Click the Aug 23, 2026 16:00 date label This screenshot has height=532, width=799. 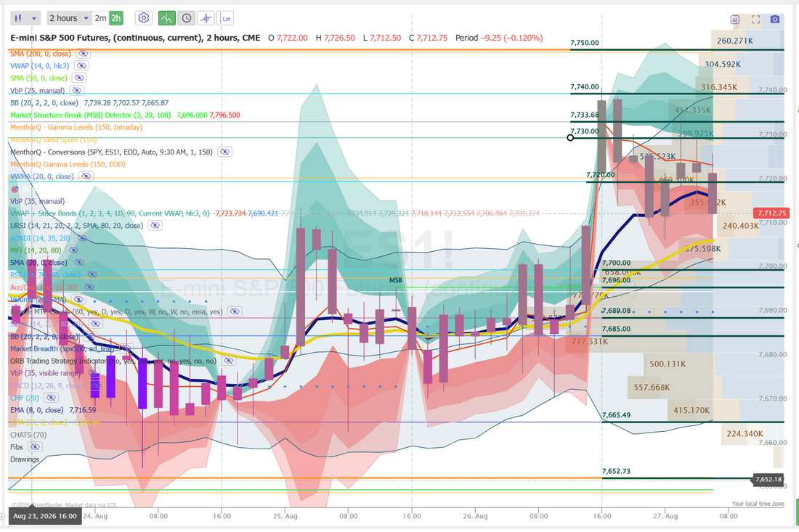[x=45, y=516]
